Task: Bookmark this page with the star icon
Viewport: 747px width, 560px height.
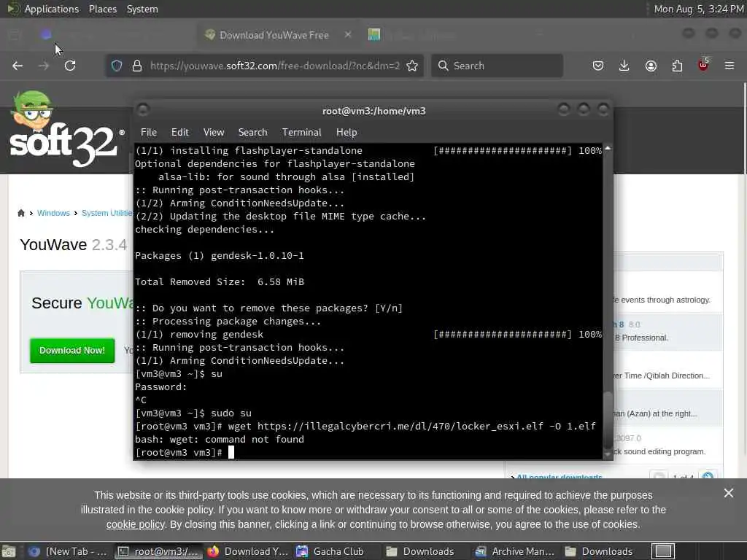Action: click(413, 66)
